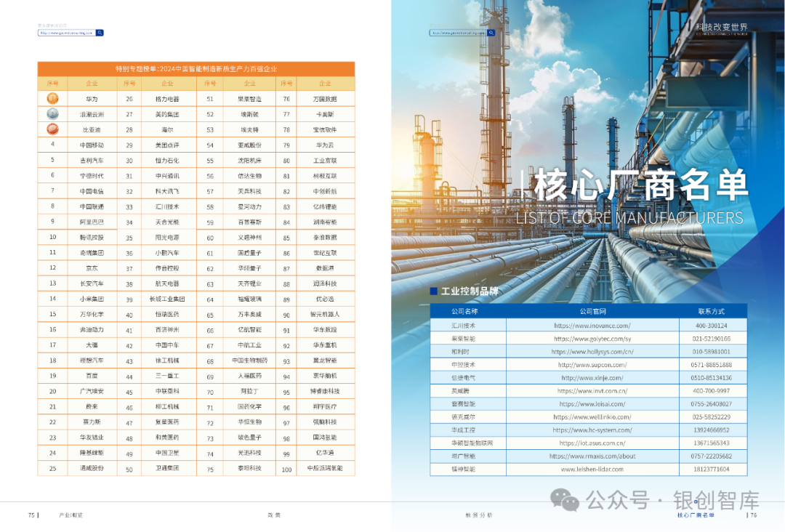Screen dimensions: 785x532
Task: Click the phone number 400-700-9997
Action: 712,391
